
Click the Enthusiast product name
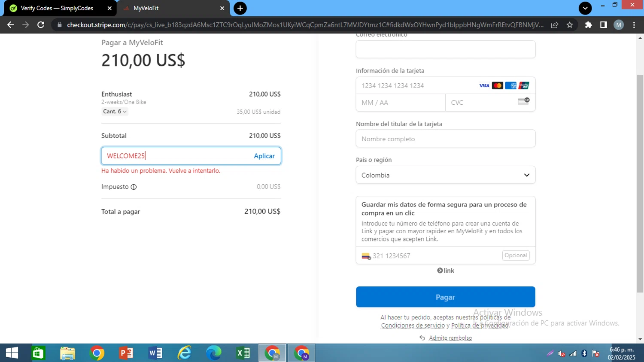117,94
